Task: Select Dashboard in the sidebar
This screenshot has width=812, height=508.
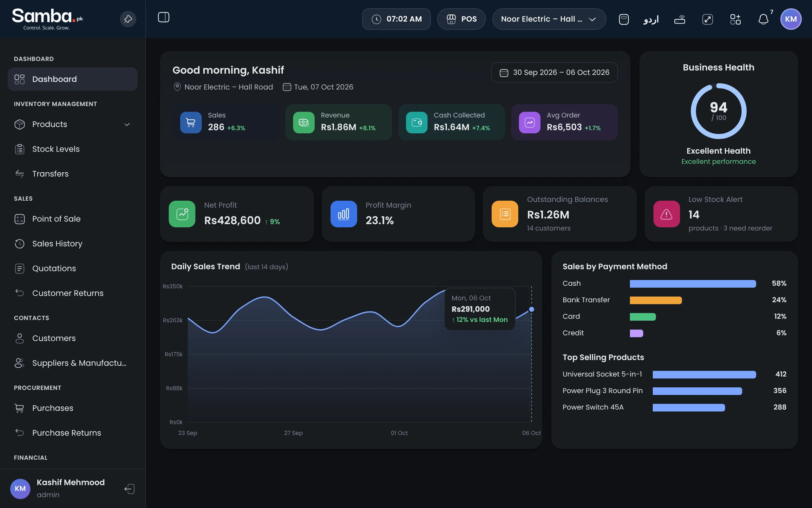Action: (72, 79)
